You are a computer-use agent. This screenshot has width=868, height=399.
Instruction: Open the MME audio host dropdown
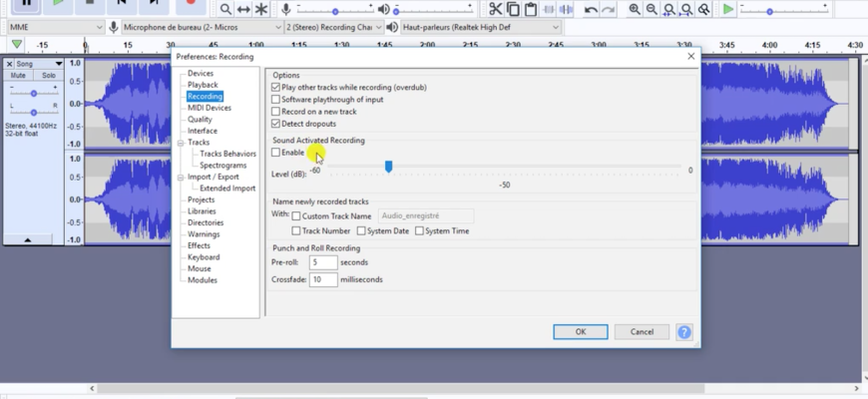[x=54, y=27]
